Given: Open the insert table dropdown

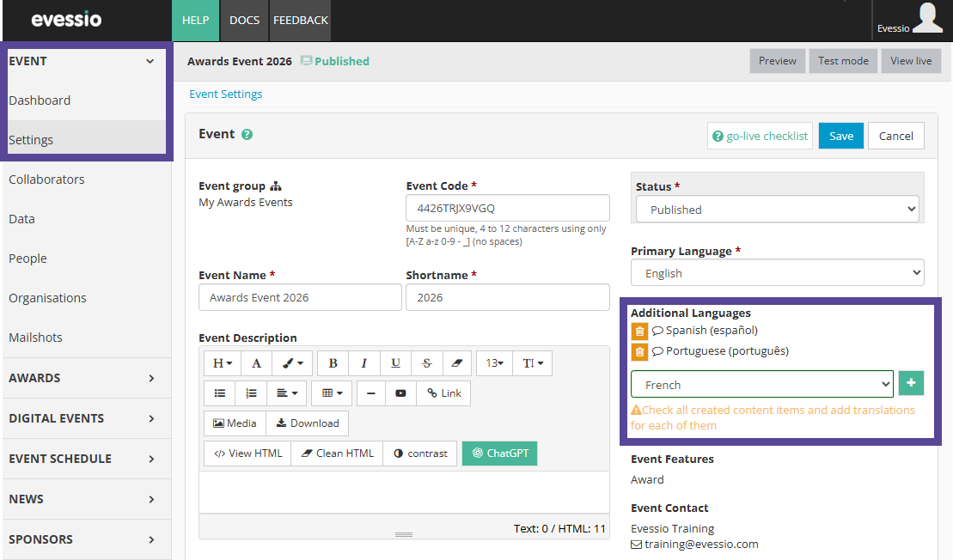Looking at the screenshot, I should (x=332, y=393).
